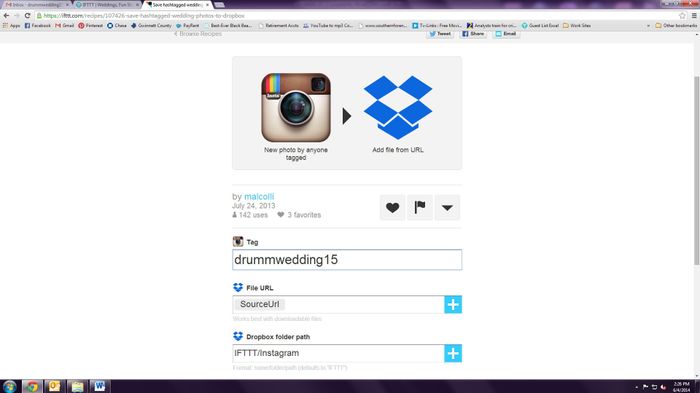The width and height of the screenshot is (700, 393).
Task: Click the taskbar clock
Action: [x=681, y=387]
